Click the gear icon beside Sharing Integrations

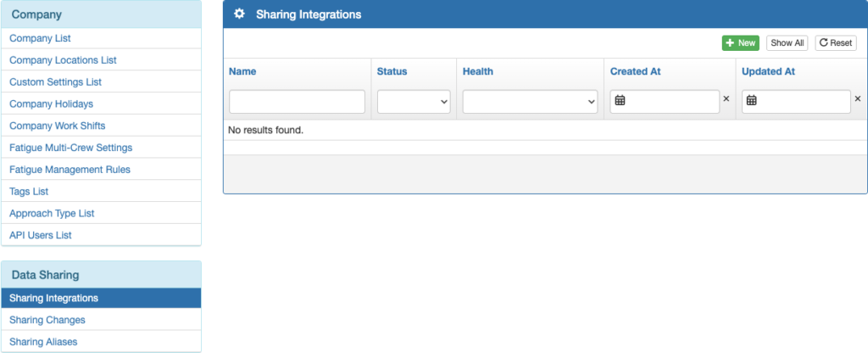[x=239, y=14]
